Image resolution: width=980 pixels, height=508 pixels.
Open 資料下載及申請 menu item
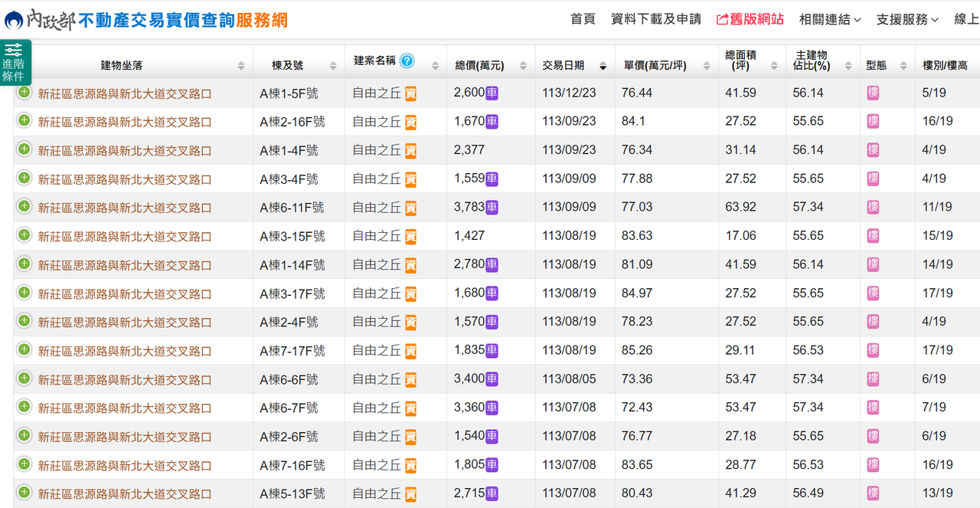tap(656, 19)
